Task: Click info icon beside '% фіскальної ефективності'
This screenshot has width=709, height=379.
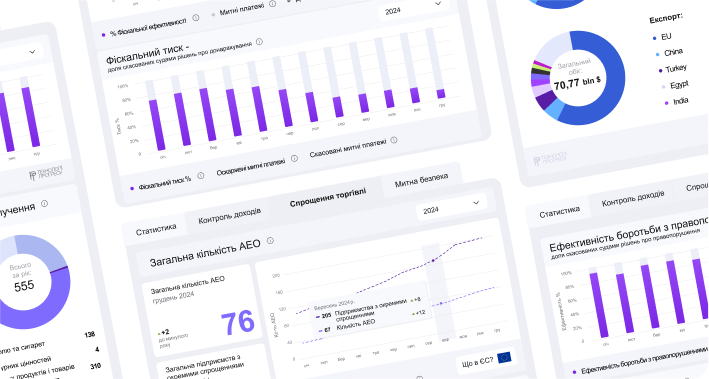Action: 196,18
